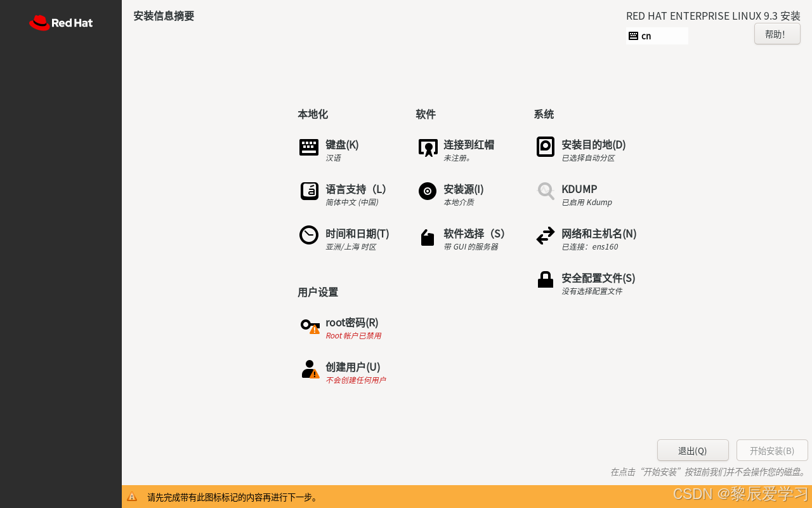Screen dimensions: 812x508
Task: Click the 系统 section heading
Action: tap(544, 114)
